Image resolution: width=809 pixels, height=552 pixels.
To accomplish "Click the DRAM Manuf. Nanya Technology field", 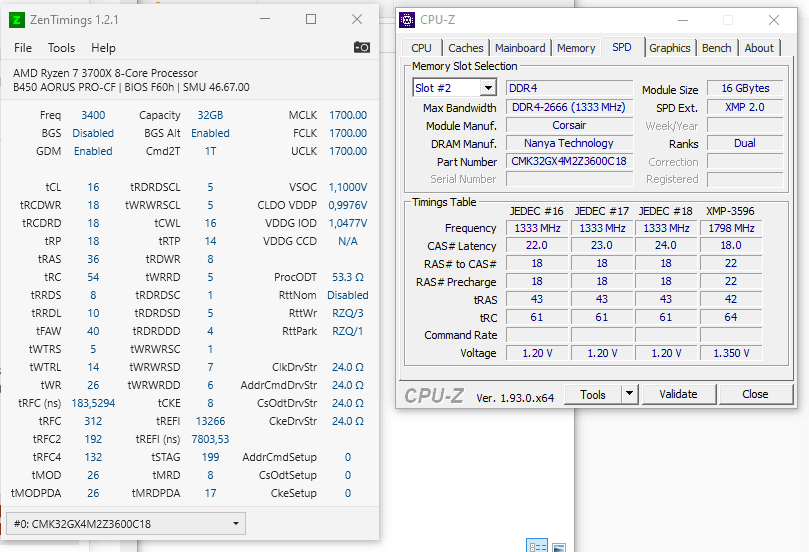I will 569,143.
